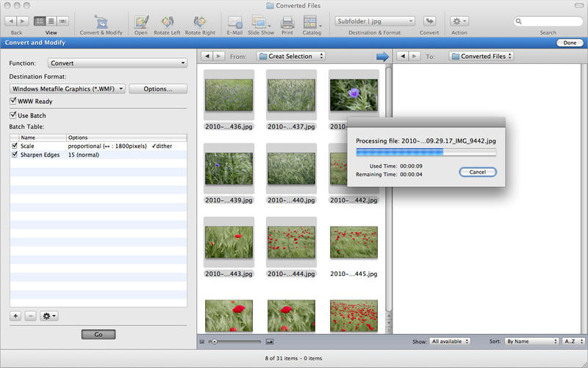Click the Options column header

coord(125,138)
